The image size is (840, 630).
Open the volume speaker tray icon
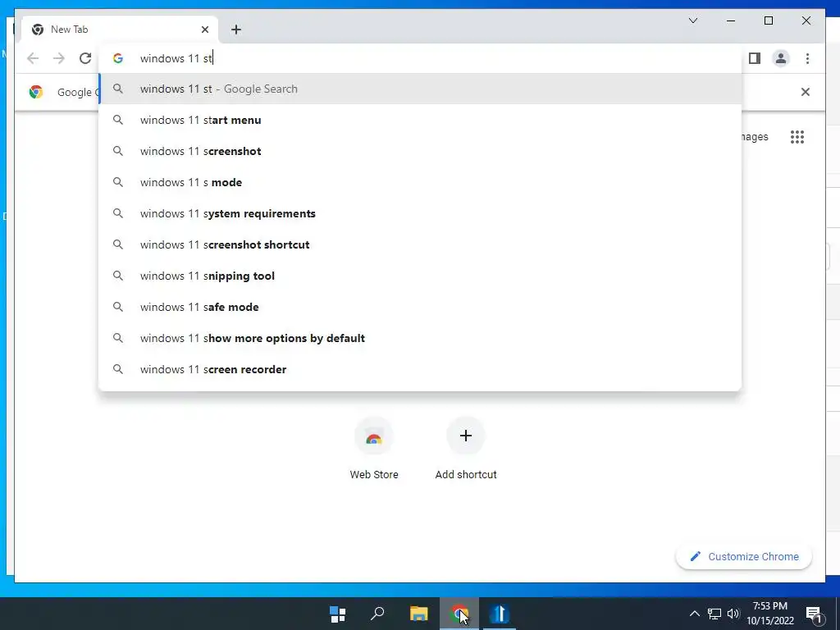(733, 614)
